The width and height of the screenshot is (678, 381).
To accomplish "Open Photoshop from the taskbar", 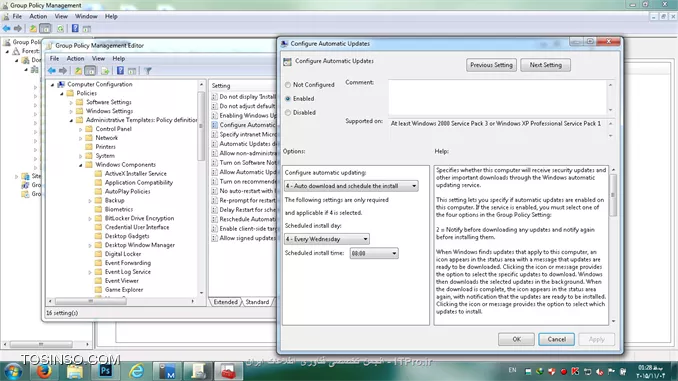I will point(106,371).
